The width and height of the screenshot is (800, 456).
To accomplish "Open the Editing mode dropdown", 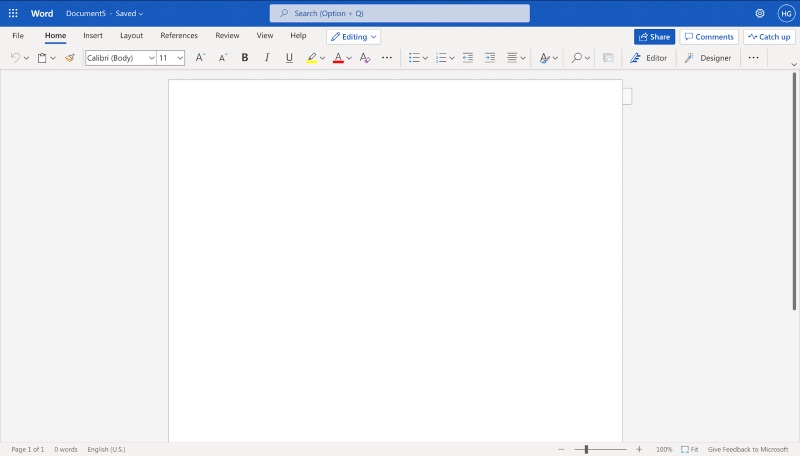I will pyautogui.click(x=354, y=37).
